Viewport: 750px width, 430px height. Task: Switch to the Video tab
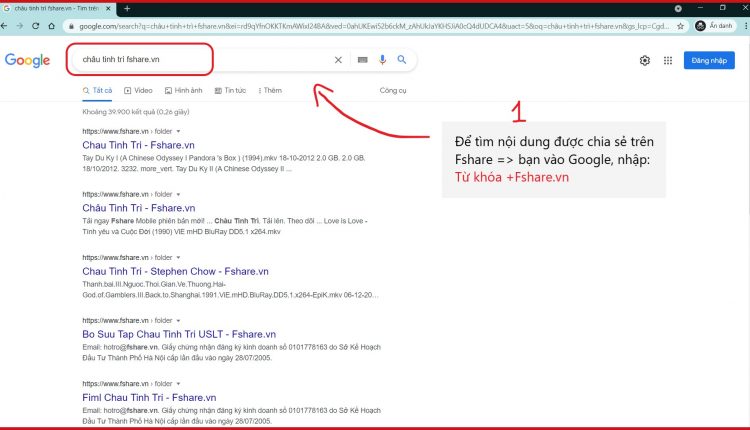pyautogui.click(x=138, y=90)
